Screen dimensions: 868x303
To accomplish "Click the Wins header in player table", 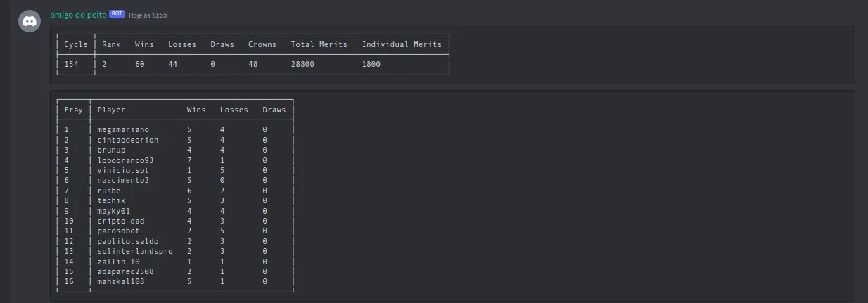I will (x=196, y=110).
